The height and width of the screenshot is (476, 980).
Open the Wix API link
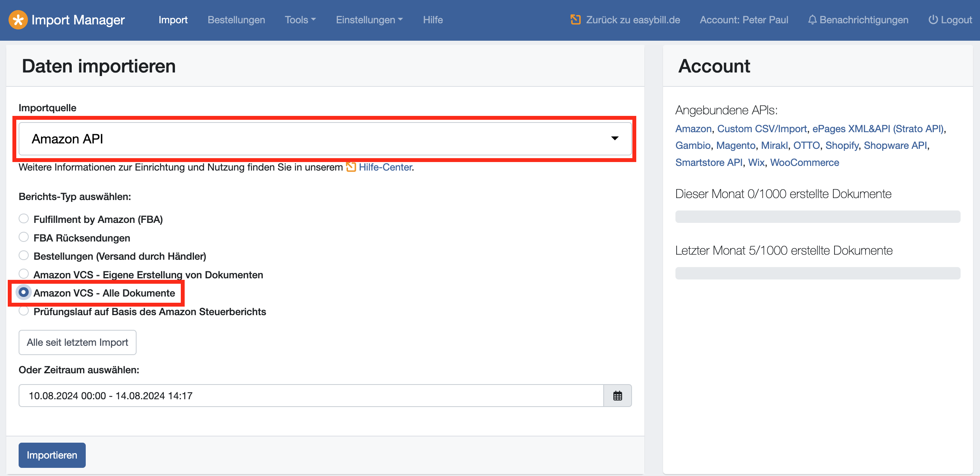click(x=756, y=162)
